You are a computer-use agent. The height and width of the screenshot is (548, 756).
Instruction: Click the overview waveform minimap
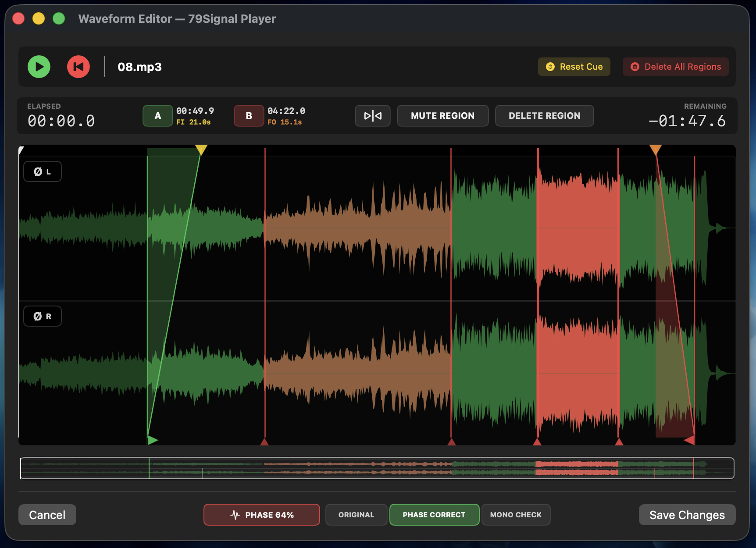pyautogui.click(x=377, y=468)
